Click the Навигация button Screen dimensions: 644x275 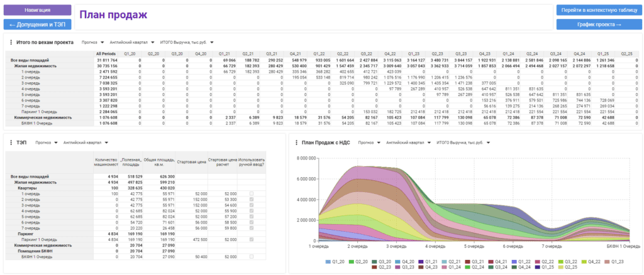click(37, 11)
